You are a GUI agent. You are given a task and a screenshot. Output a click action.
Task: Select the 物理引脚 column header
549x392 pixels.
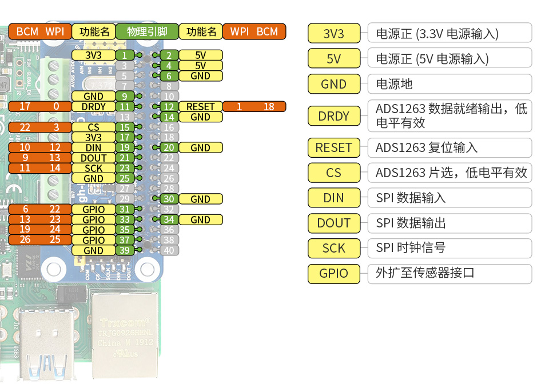coord(146,31)
